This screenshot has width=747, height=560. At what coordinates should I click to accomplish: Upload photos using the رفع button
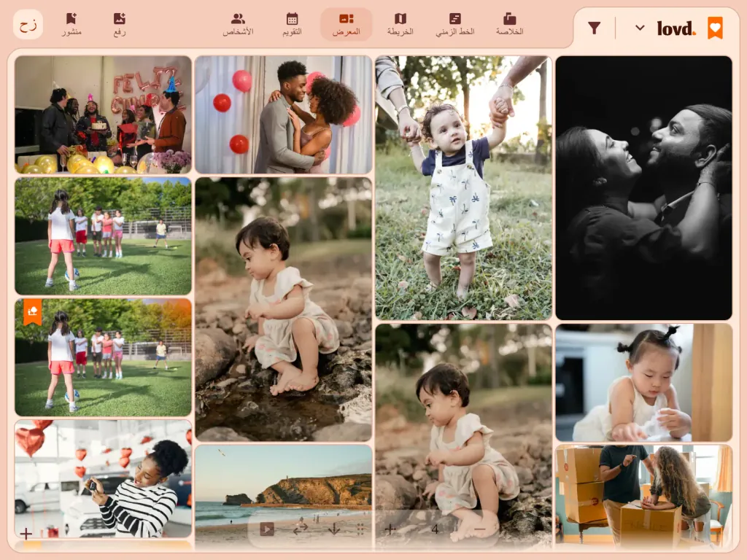pos(120,24)
